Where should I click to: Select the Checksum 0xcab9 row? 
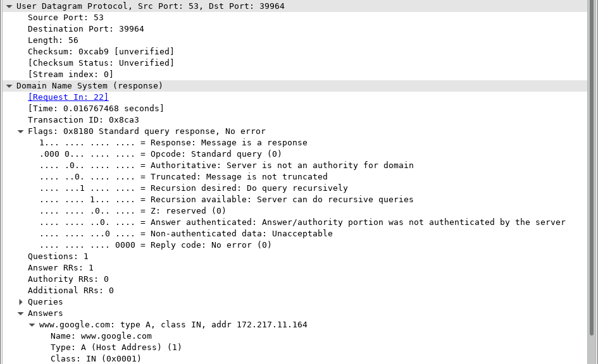[x=101, y=52]
